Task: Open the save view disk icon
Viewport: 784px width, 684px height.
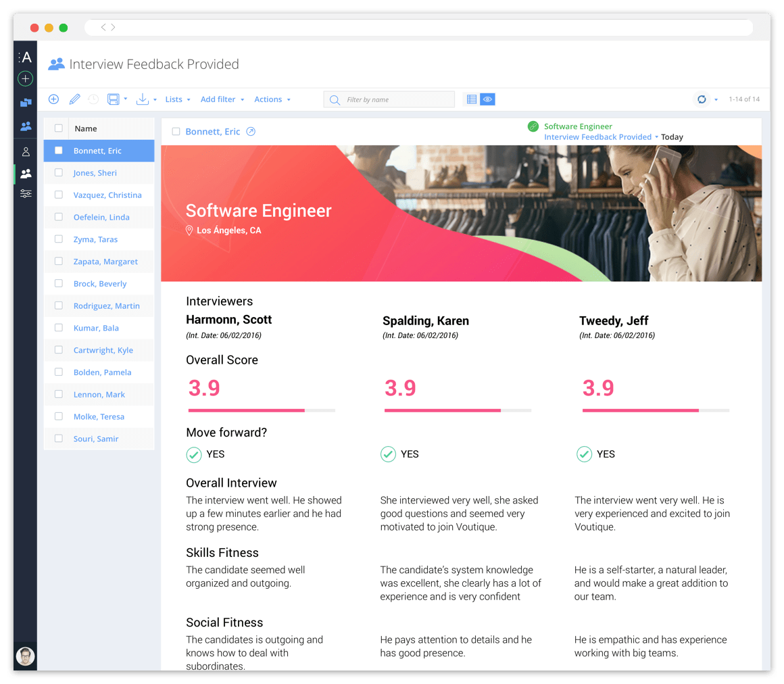Action: point(114,99)
